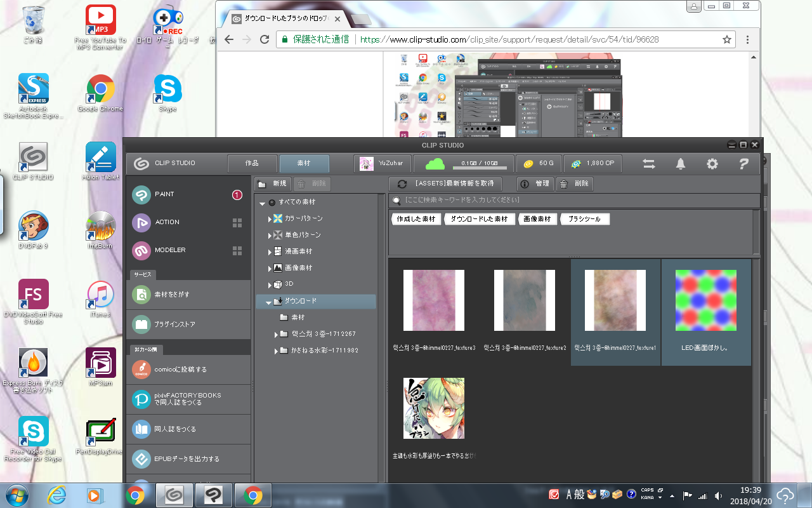
Task: Switch to the 作品 tab
Action: pos(252,164)
